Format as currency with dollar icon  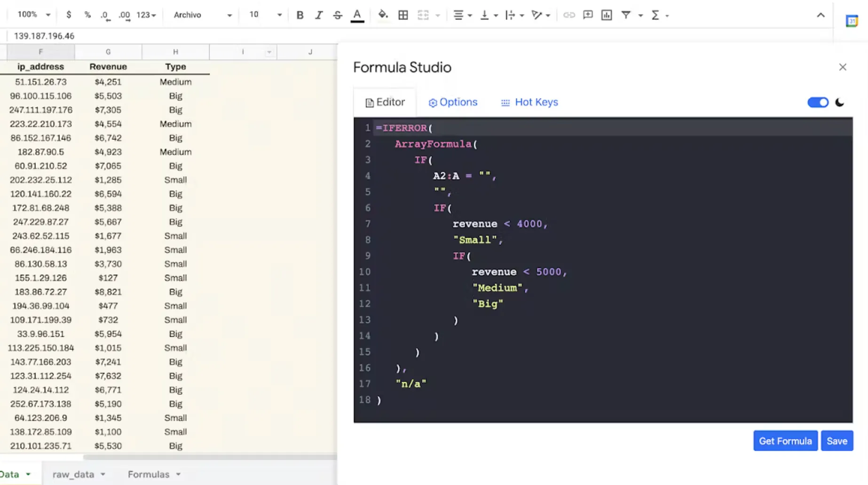69,15
